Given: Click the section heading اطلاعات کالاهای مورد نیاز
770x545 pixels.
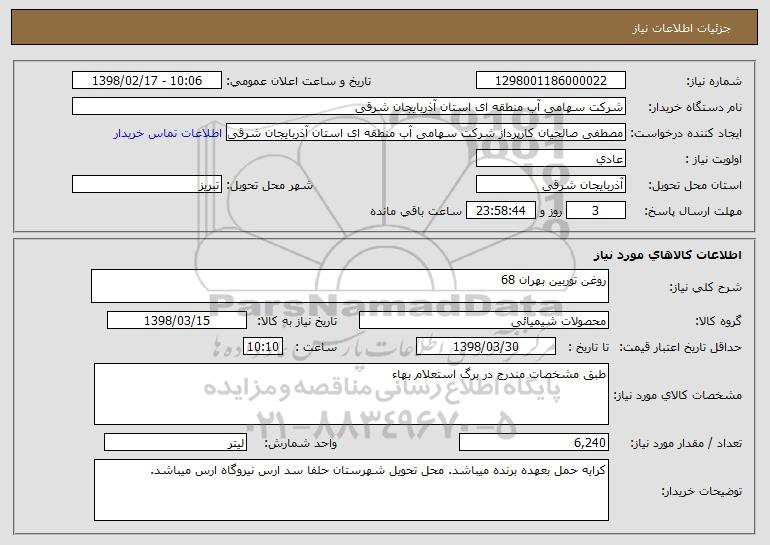Looking at the screenshot, I should 667,255.
